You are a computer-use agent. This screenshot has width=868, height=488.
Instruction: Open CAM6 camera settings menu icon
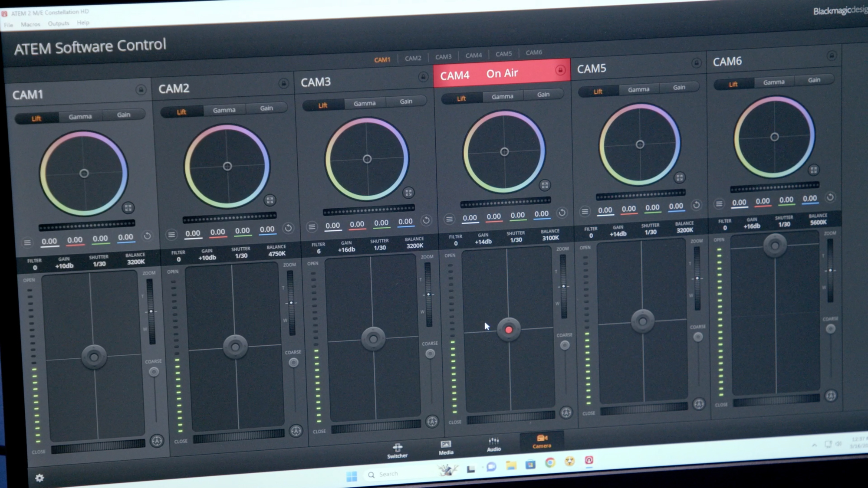point(719,204)
